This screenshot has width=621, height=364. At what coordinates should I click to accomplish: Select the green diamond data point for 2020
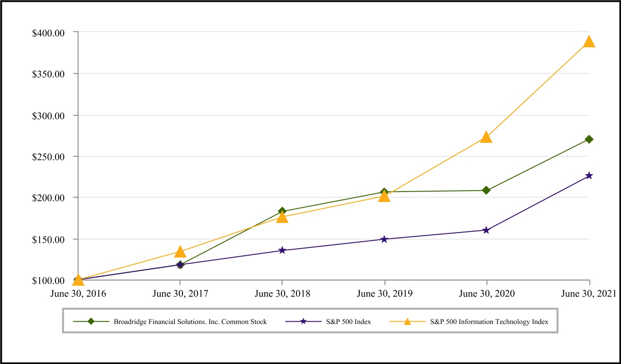pyautogui.click(x=486, y=190)
